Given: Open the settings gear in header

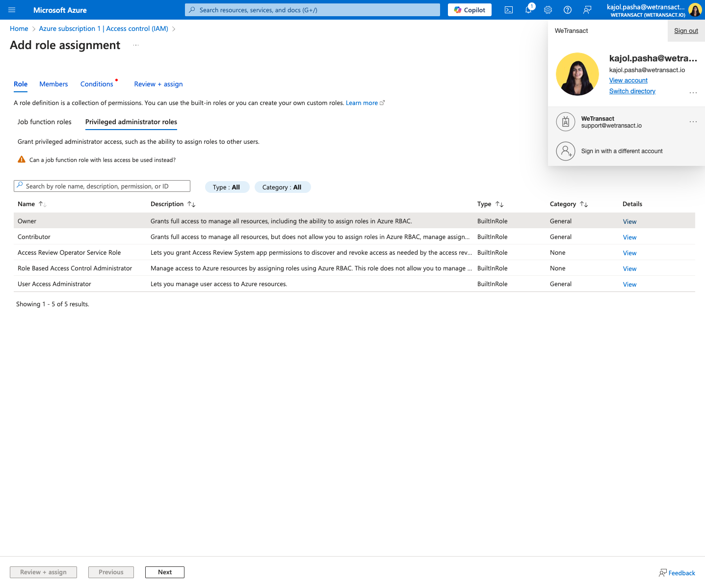Looking at the screenshot, I should click(548, 10).
